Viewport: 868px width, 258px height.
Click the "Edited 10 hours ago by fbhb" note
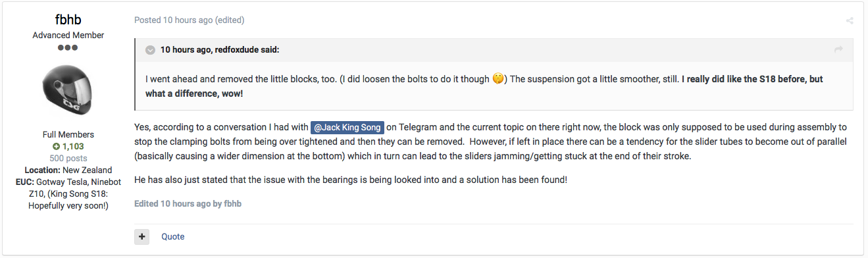pyautogui.click(x=188, y=204)
